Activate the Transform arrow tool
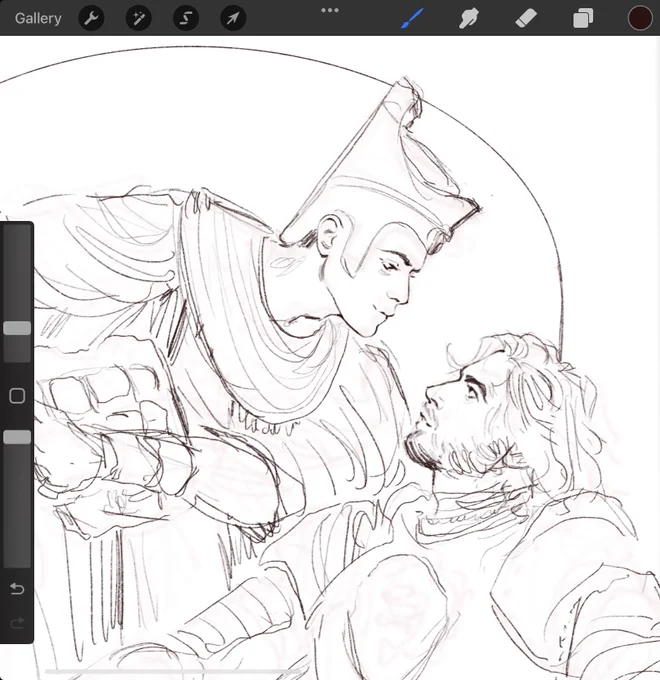This screenshot has height=680, width=660. pyautogui.click(x=233, y=18)
